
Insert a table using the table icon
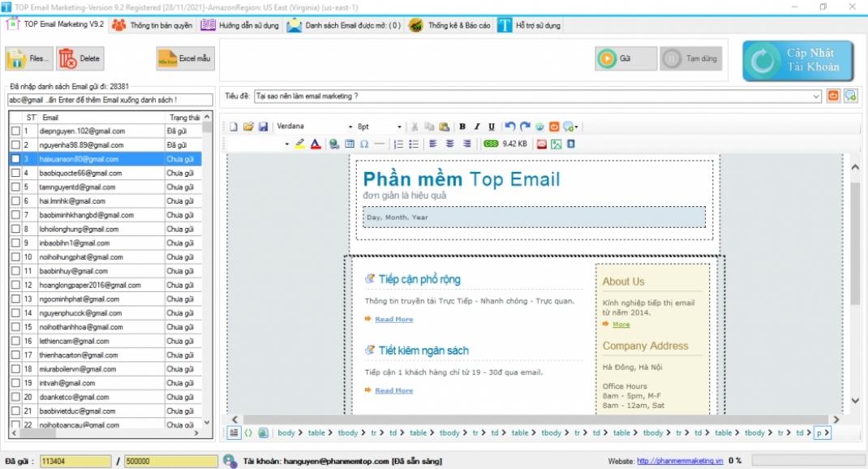point(350,144)
